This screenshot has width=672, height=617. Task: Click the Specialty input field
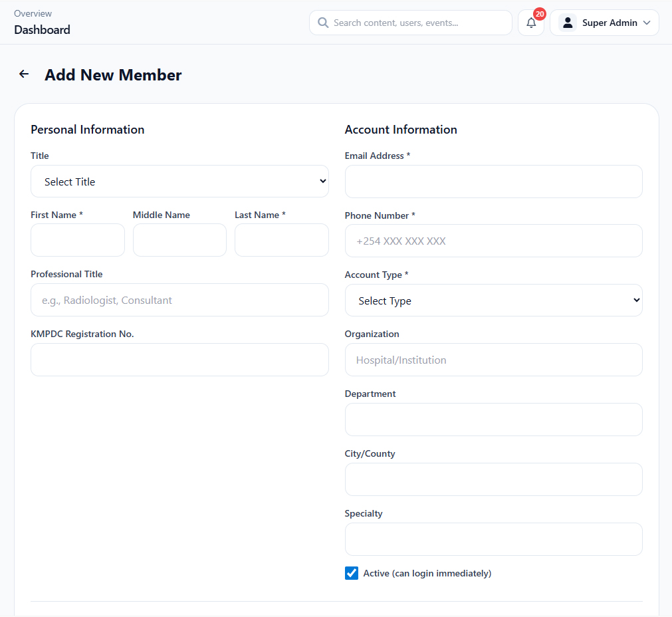(x=493, y=539)
